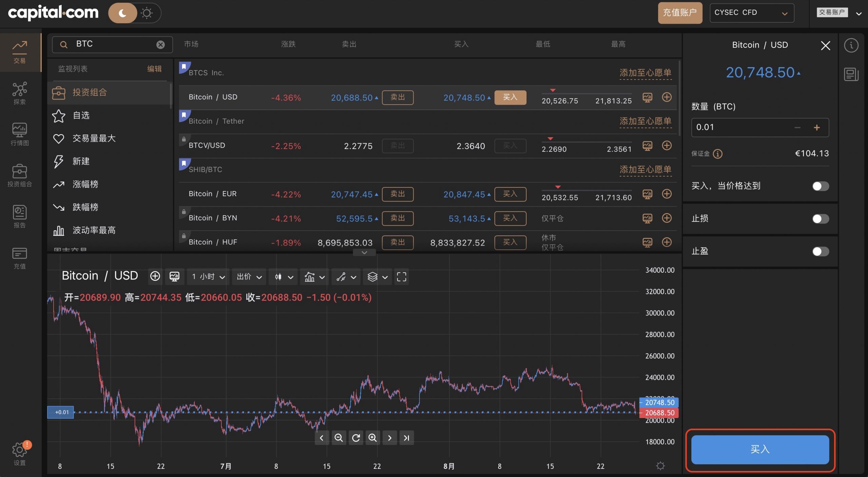
Task: Switch to light mode sun toggle
Action: tap(147, 13)
